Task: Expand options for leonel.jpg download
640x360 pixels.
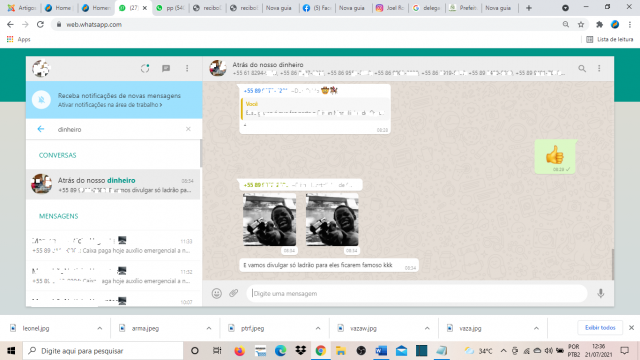Action: (100, 328)
